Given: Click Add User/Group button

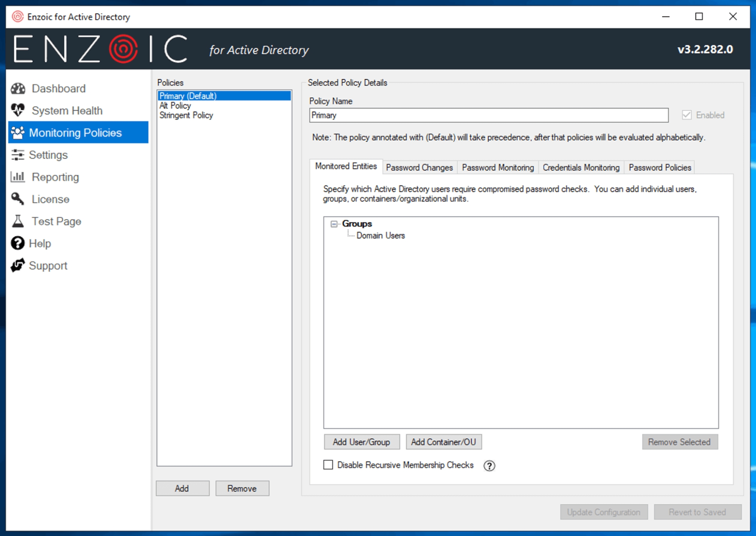Looking at the screenshot, I should point(361,442).
